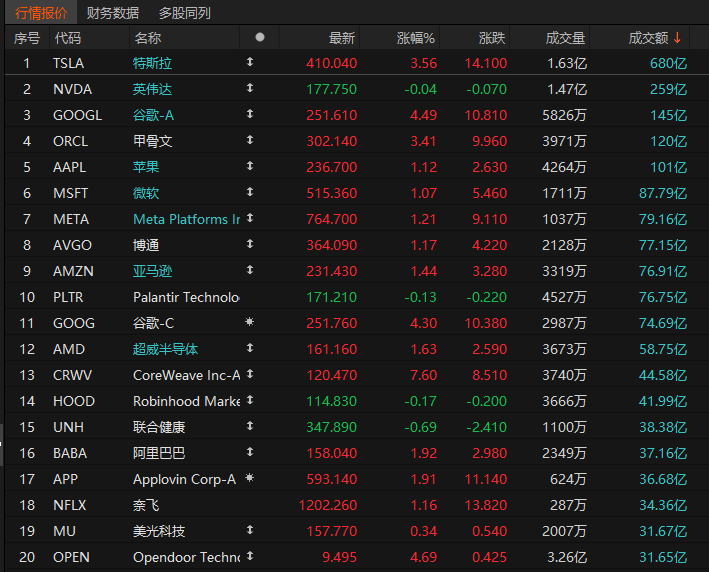Image resolution: width=709 pixels, height=572 pixels.
Task: Sort by the 名称 column header
Action: (x=147, y=38)
